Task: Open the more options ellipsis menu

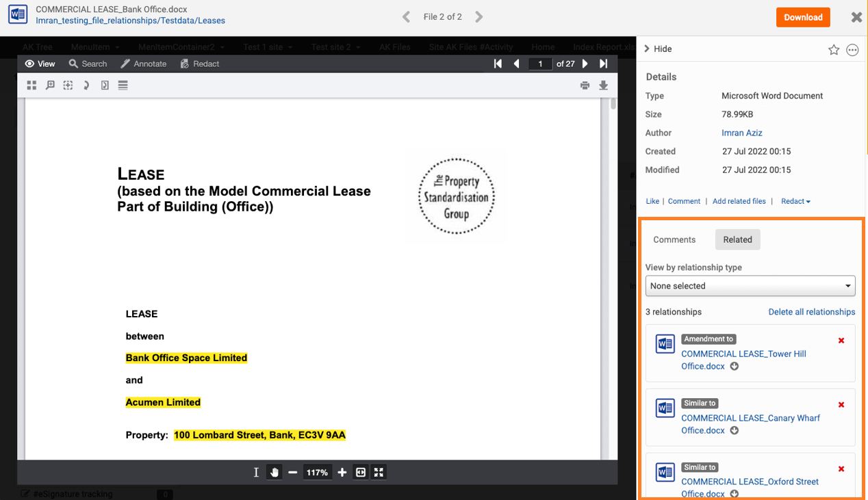Action: tap(852, 49)
